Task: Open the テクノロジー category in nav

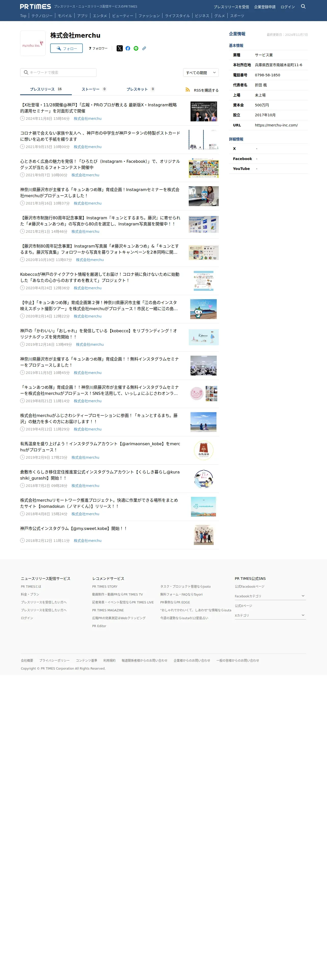Action: (42, 16)
